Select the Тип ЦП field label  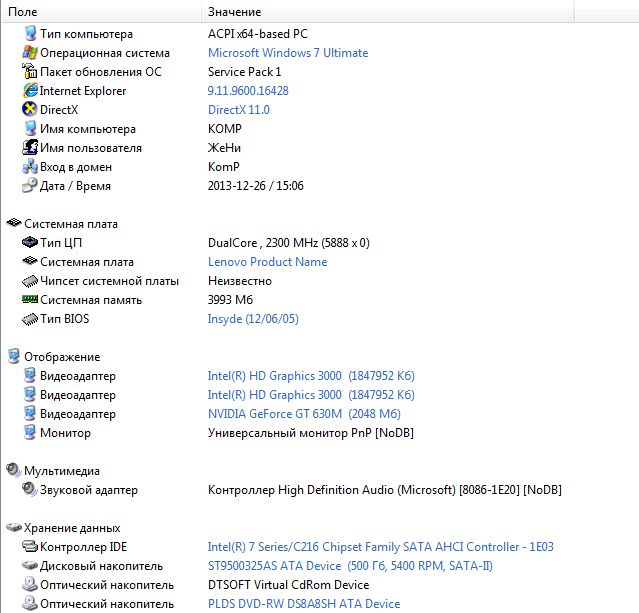61,243
